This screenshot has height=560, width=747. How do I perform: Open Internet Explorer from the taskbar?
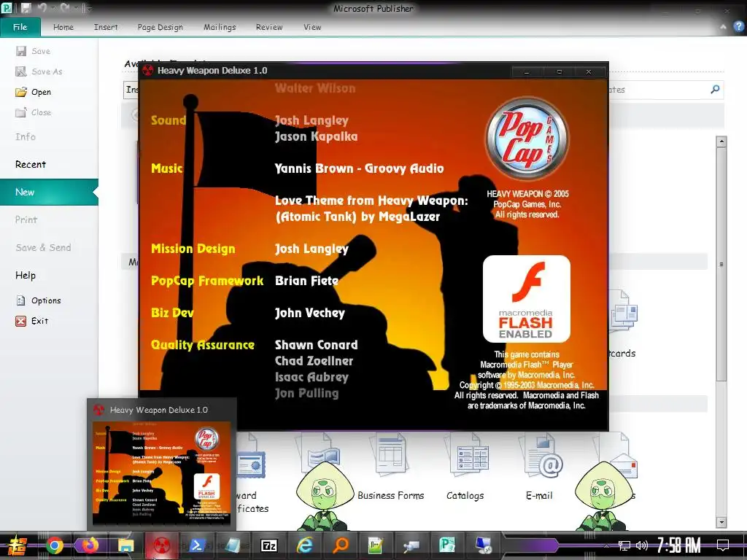pos(305,545)
